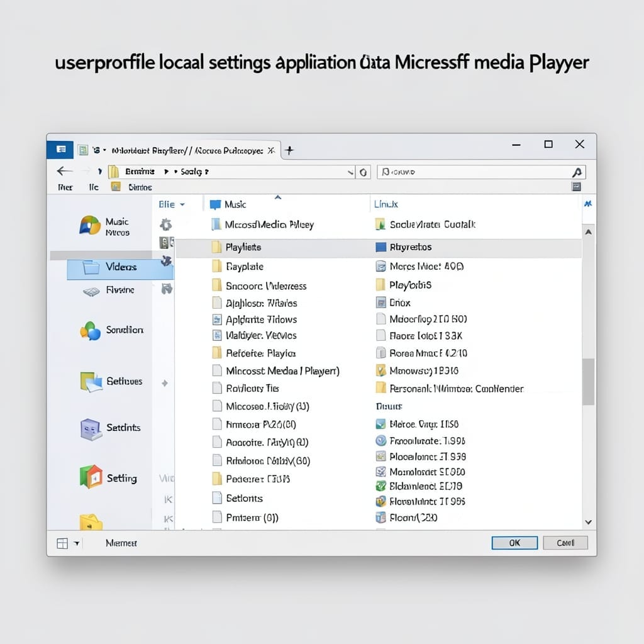Click the OK button
This screenshot has width=644, height=644.
(514, 543)
